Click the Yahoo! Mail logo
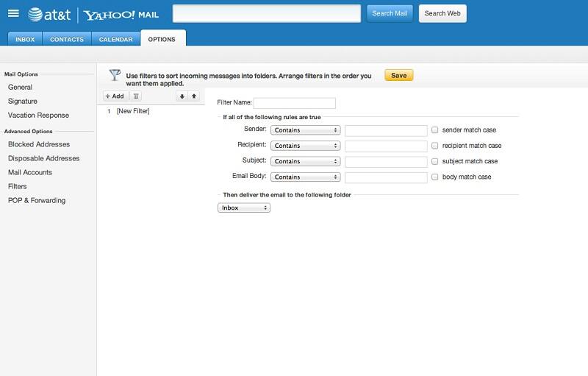This screenshot has height=376, width=588. pyautogui.click(x=121, y=14)
